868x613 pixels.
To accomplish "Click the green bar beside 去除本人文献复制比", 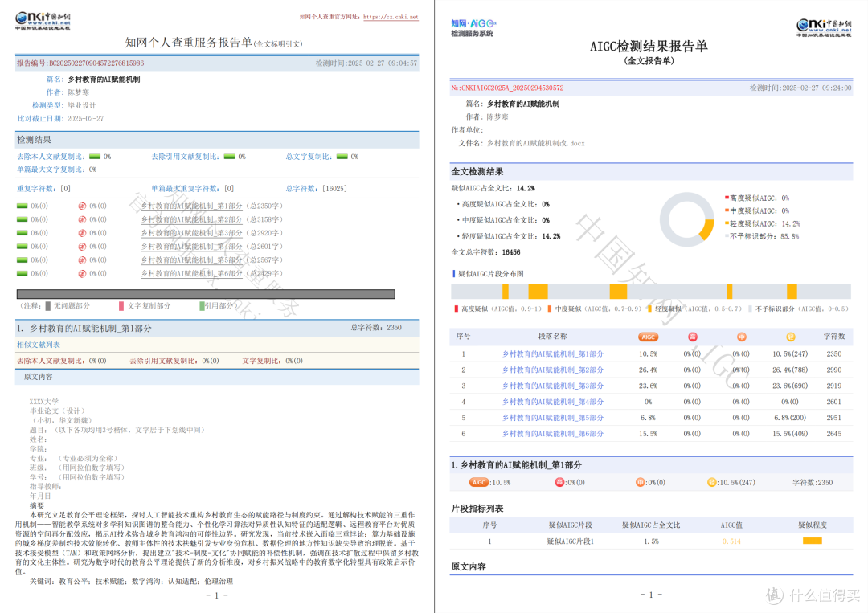I will click(x=95, y=157).
